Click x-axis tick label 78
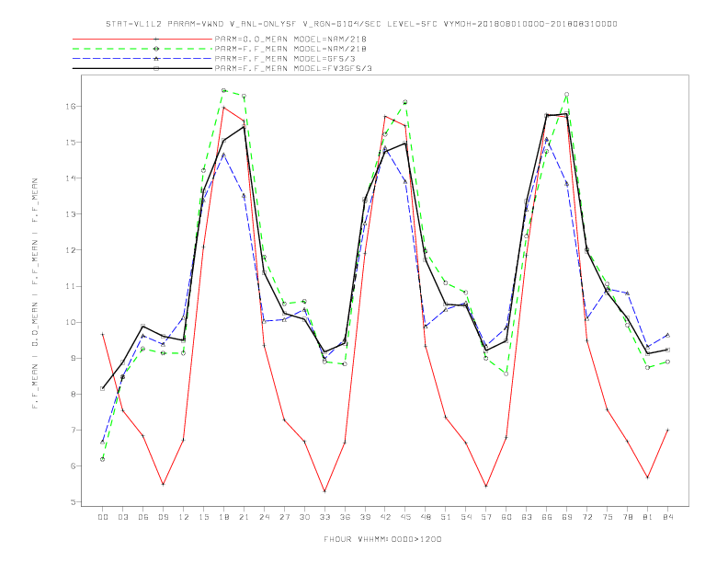 pyautogui.click(x=628, y=517)
